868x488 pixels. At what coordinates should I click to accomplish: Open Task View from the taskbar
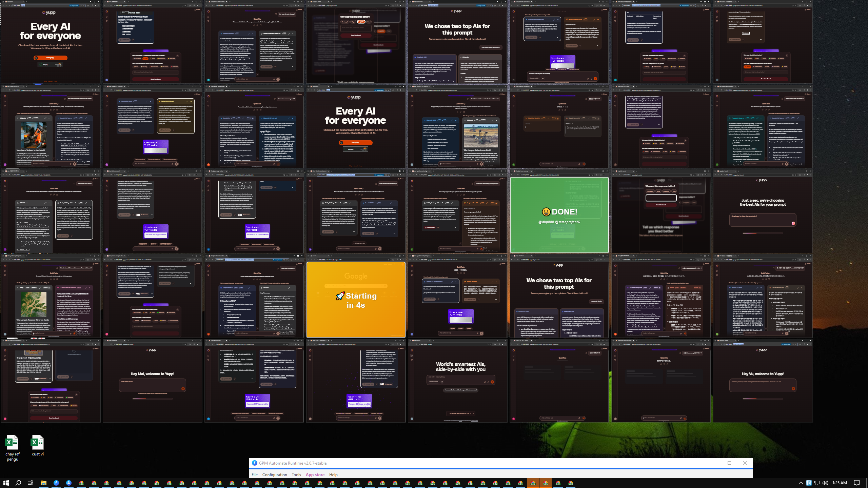31,483
